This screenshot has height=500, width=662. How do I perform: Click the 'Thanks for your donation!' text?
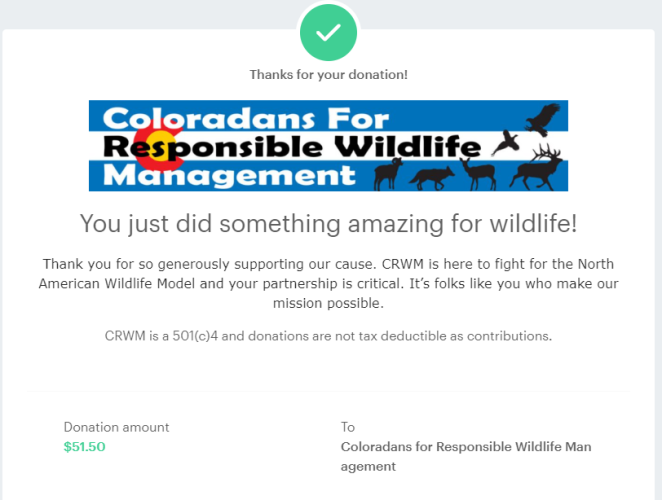[328, 74]
